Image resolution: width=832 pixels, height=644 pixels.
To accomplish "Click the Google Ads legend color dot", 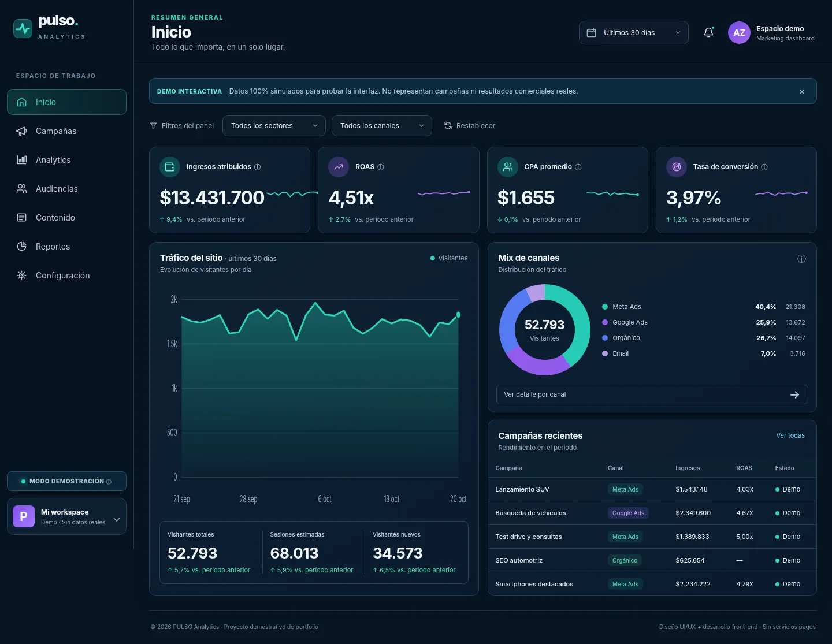I will [x=605, y=322].
